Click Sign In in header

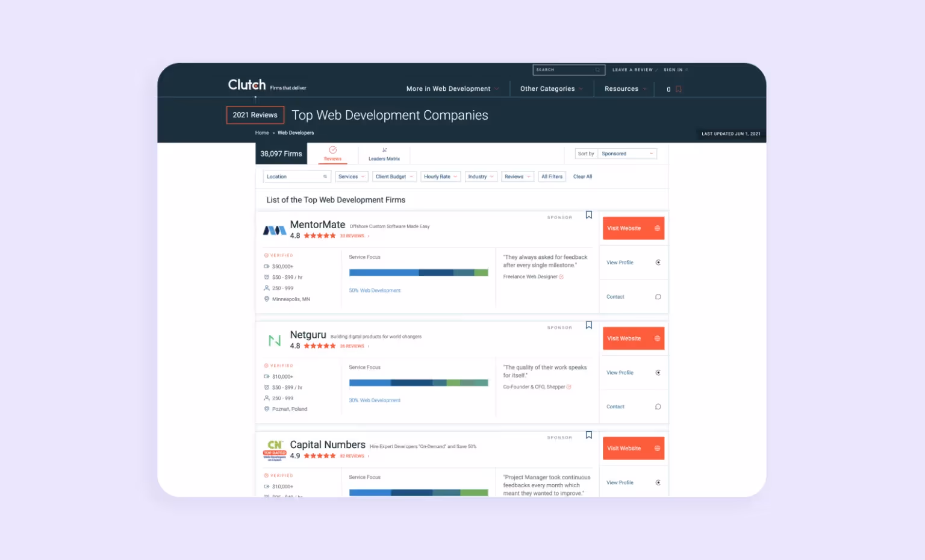(673, 70)
